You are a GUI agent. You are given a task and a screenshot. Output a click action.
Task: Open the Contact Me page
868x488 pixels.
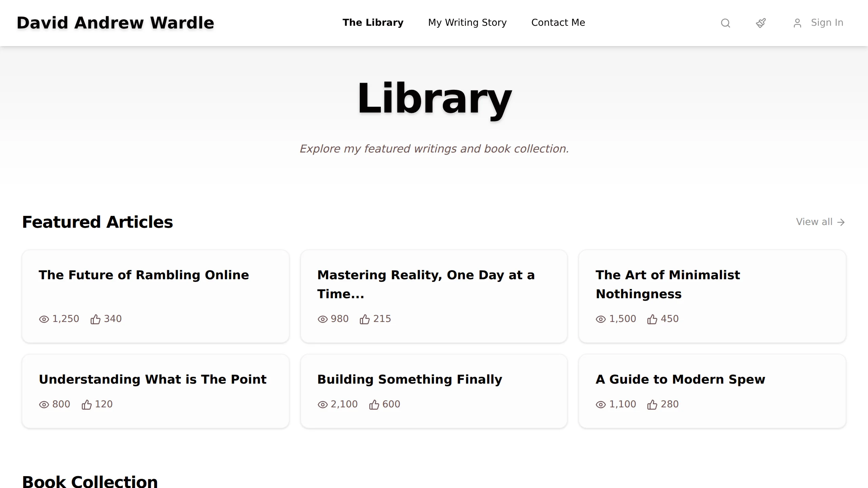pyautogui.click(x=558, y=22)
